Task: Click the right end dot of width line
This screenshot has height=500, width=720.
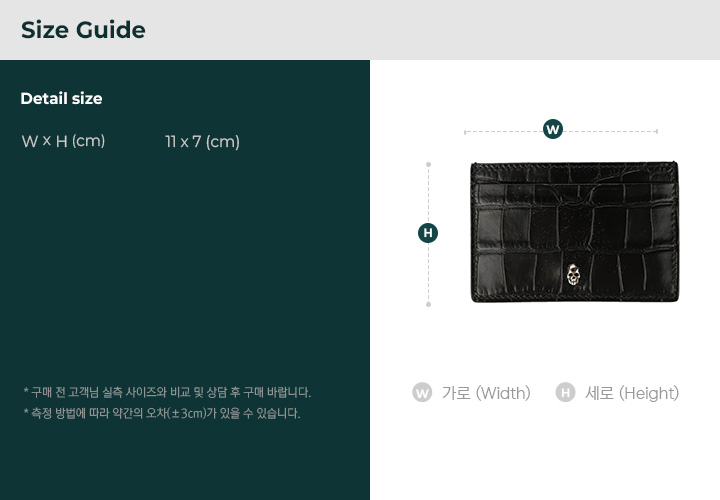Action: click(x=657, y=131)
